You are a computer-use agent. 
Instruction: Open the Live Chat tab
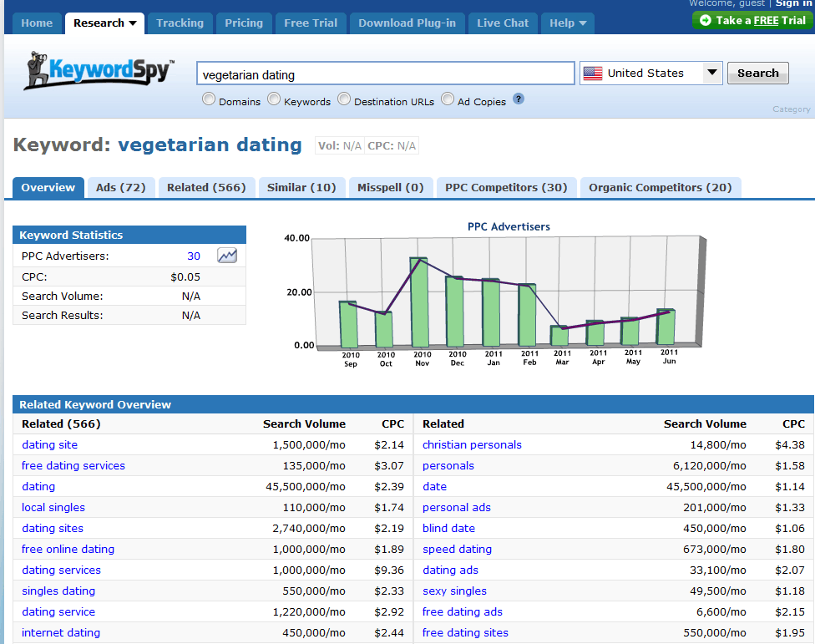pos(503,23)
